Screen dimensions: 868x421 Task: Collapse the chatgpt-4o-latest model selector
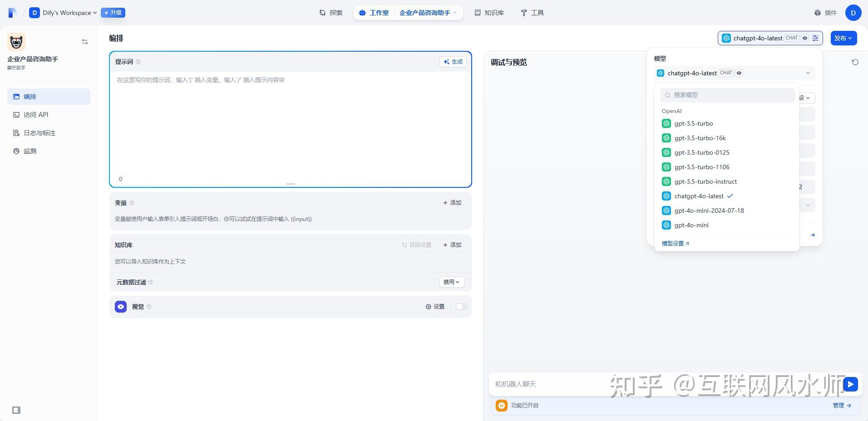[734, 73]
